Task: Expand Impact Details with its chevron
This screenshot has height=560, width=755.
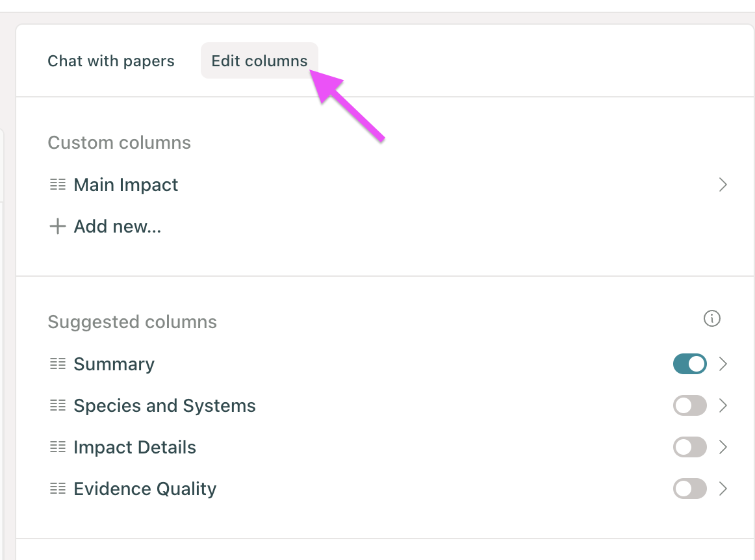Action: (x=723, y=447)
